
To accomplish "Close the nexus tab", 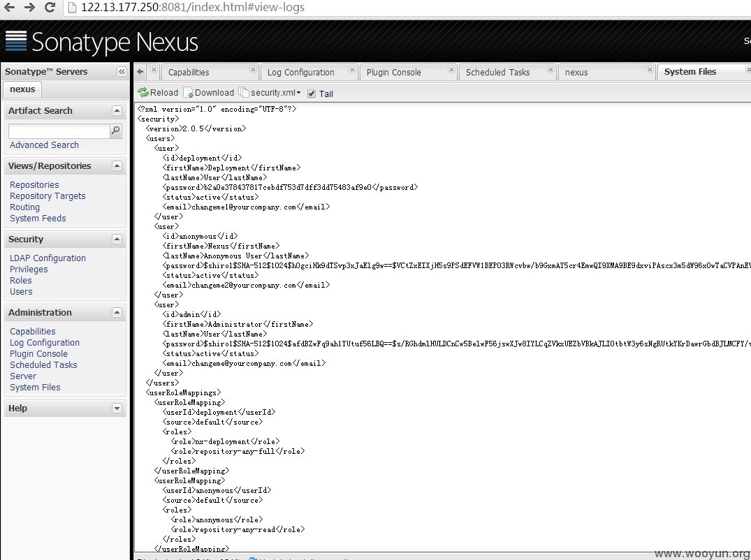I will tap(650, 69).
